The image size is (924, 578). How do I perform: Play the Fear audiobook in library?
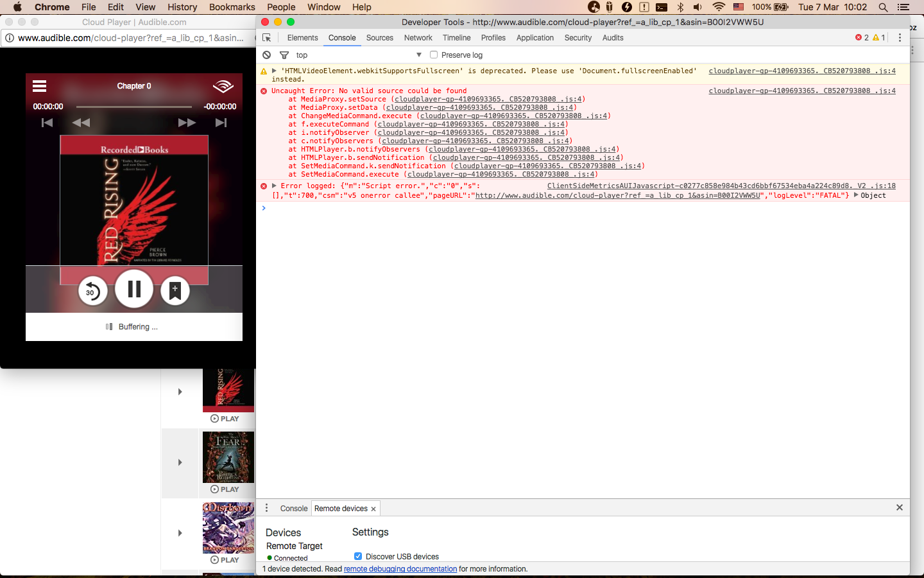(x=225, y=489)
